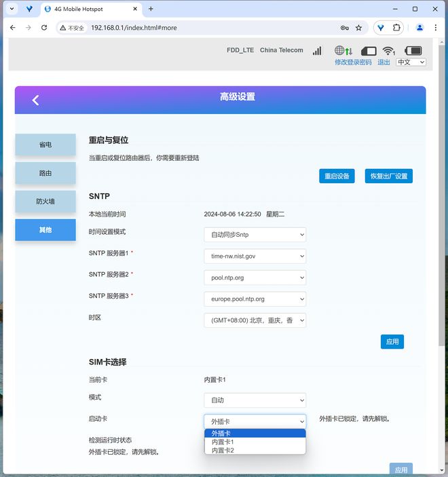448x477 pixels.
Task: Open saved password key icon
Action: 345,28
